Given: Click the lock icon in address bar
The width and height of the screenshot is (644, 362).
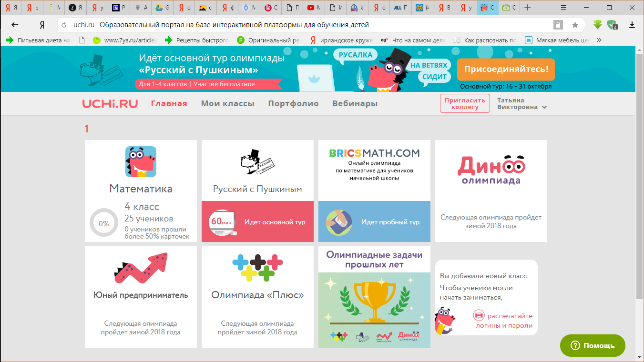Looking at the screenshot, I should (x=558, y=25).
